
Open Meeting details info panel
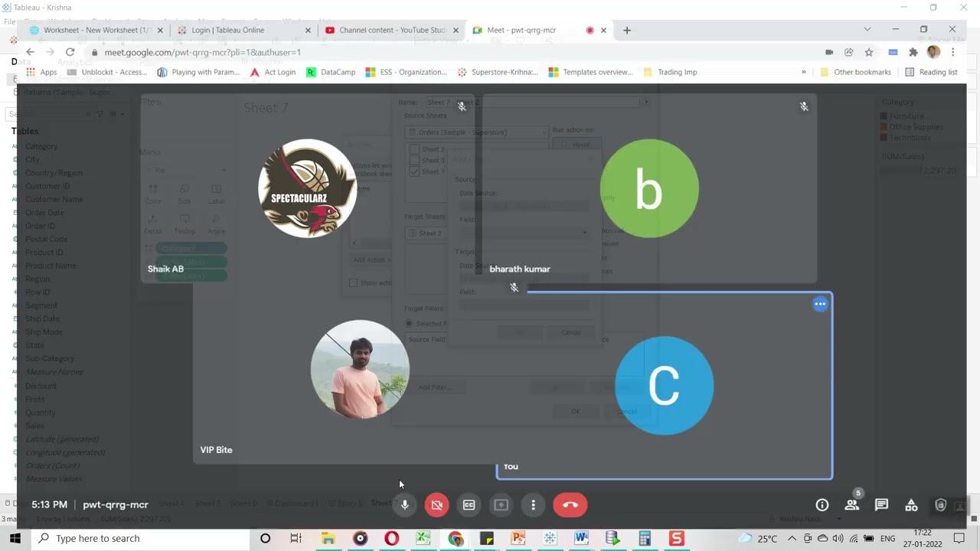[822, 505]
